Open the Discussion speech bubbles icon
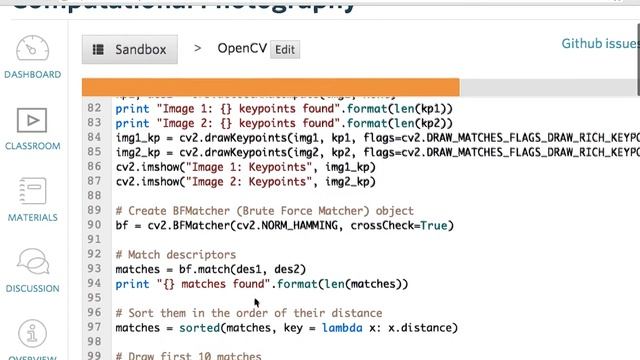This screenshot has width=640, height=360. click(33, 262)
